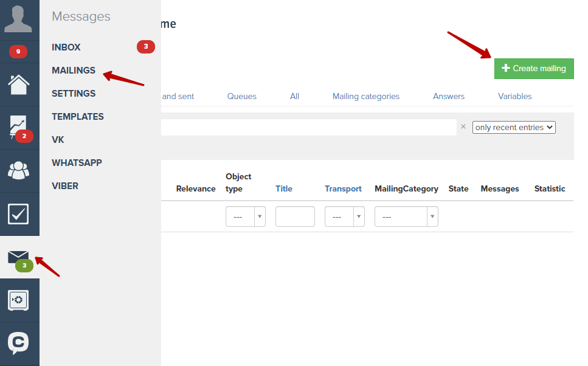Click the Create mailing button
The image size is (588, 366).
(534, 69)
